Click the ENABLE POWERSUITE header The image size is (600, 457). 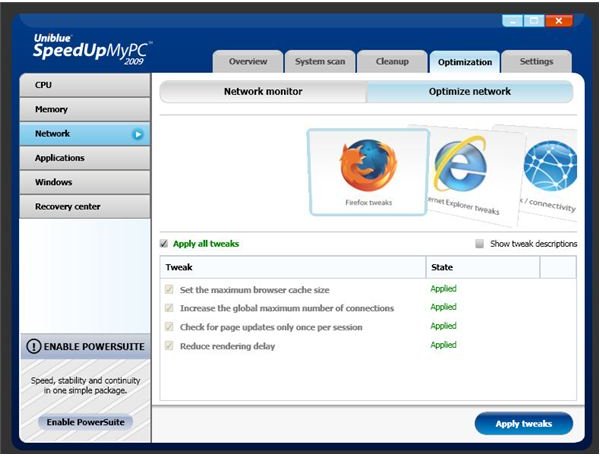pos(85,346)
